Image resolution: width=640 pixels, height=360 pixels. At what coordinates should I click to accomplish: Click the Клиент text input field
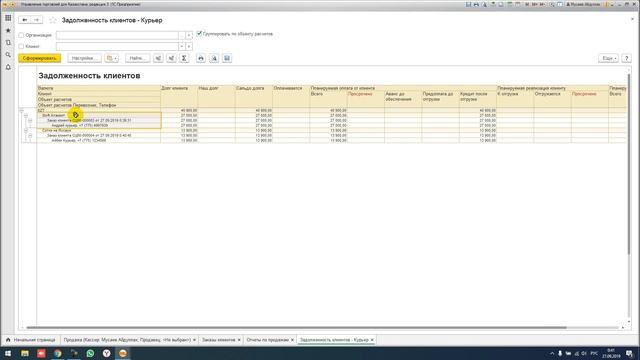click(x=118, y=47)
